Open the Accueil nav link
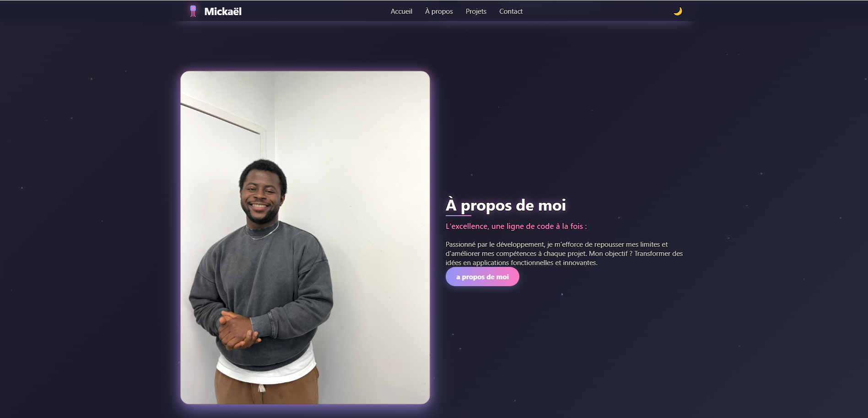The width and height of the screenshot is (868, 418). (401, 11)
